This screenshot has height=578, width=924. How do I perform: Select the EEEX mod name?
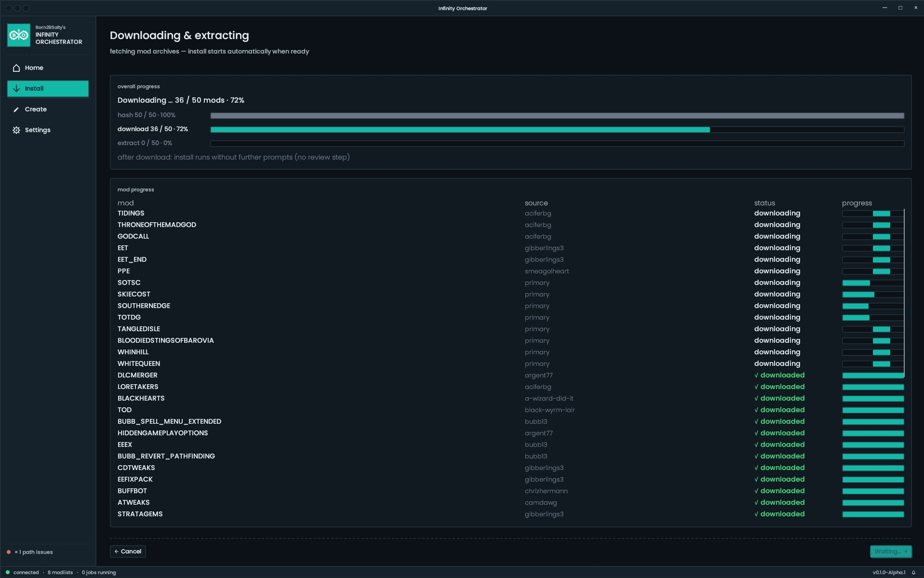pos(125,444)
